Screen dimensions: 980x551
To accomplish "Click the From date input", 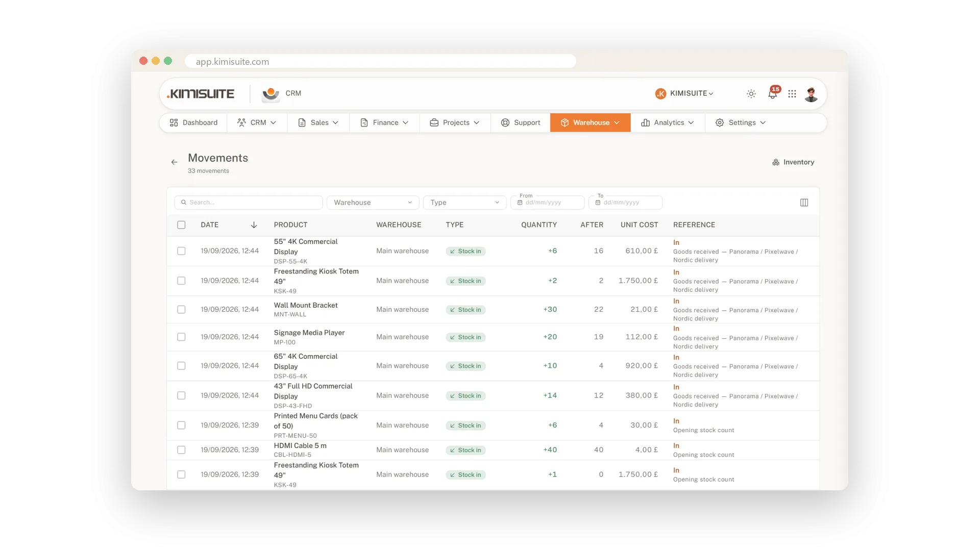I will [x=547, y=203].
